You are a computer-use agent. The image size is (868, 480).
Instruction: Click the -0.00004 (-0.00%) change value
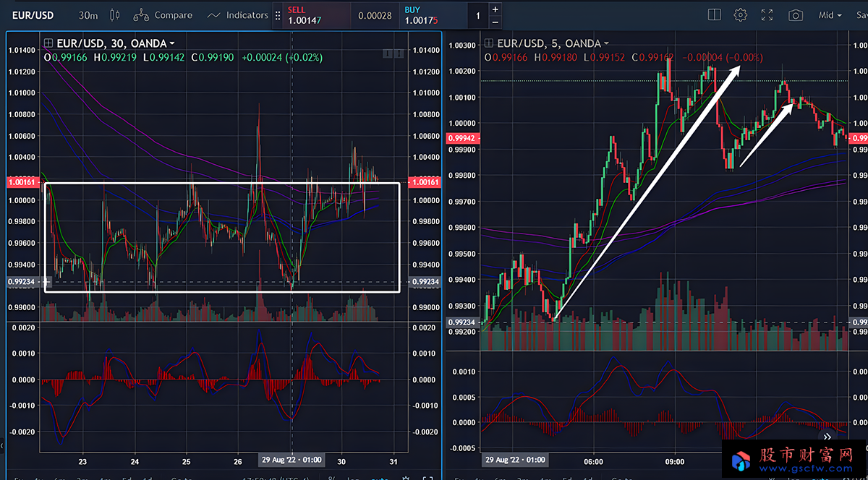723,57
